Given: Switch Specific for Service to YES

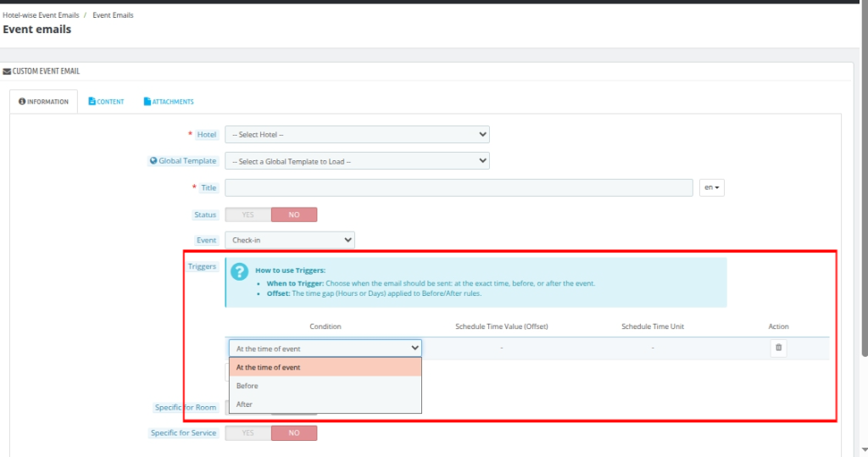Looking at the screenshot, I should (x=248, y=433).
